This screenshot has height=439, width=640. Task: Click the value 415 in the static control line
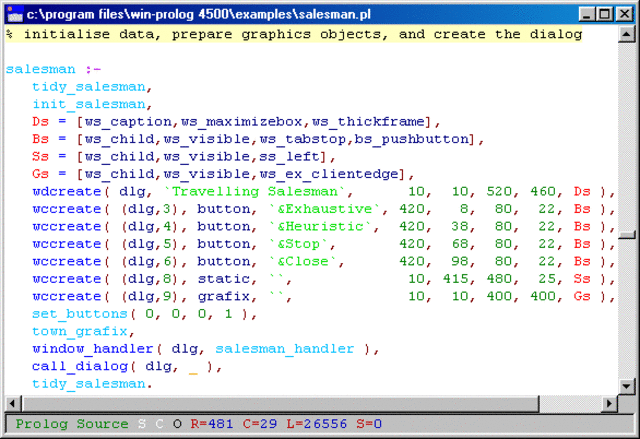pos(456,279)
